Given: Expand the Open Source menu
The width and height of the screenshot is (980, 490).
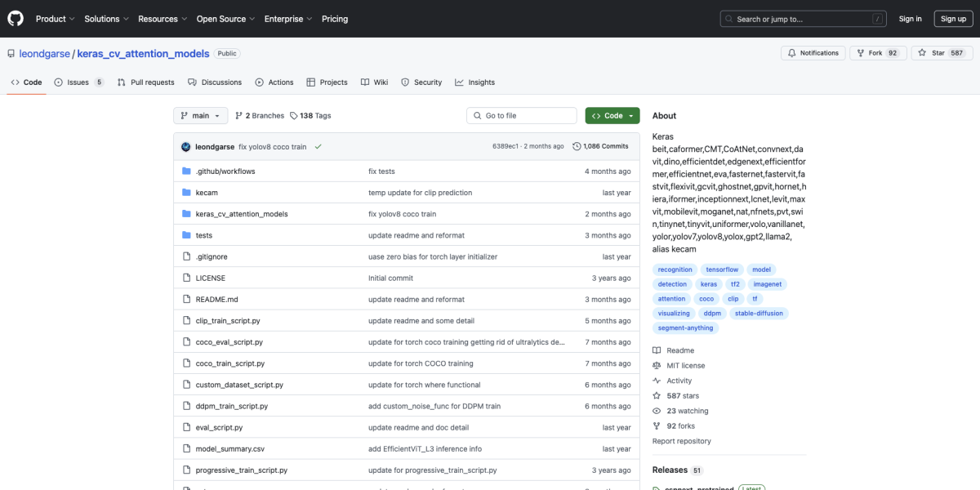Looking at the screenshot, I should point(225,19).
